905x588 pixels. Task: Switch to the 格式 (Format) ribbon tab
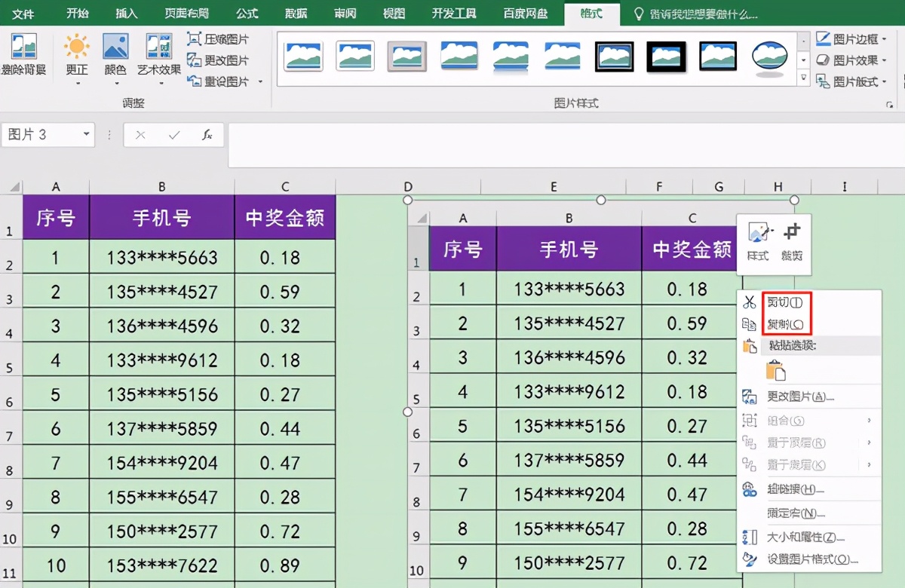coord(592,14)
